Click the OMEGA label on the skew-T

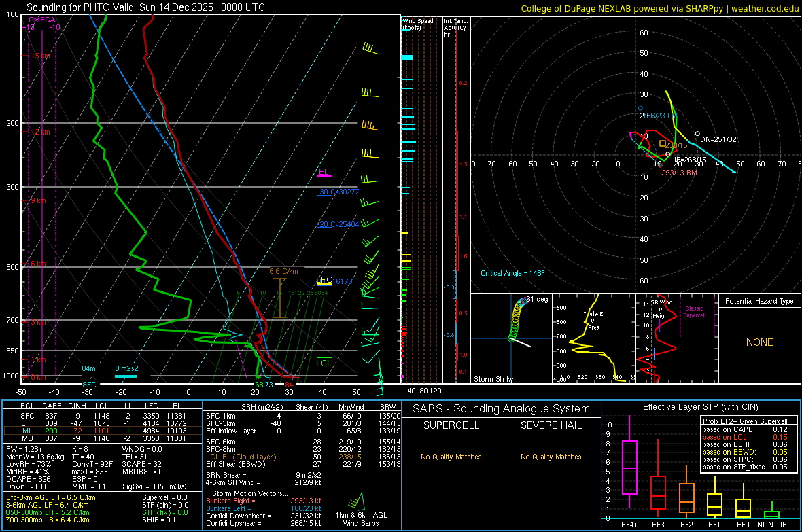tap(42, 20)
